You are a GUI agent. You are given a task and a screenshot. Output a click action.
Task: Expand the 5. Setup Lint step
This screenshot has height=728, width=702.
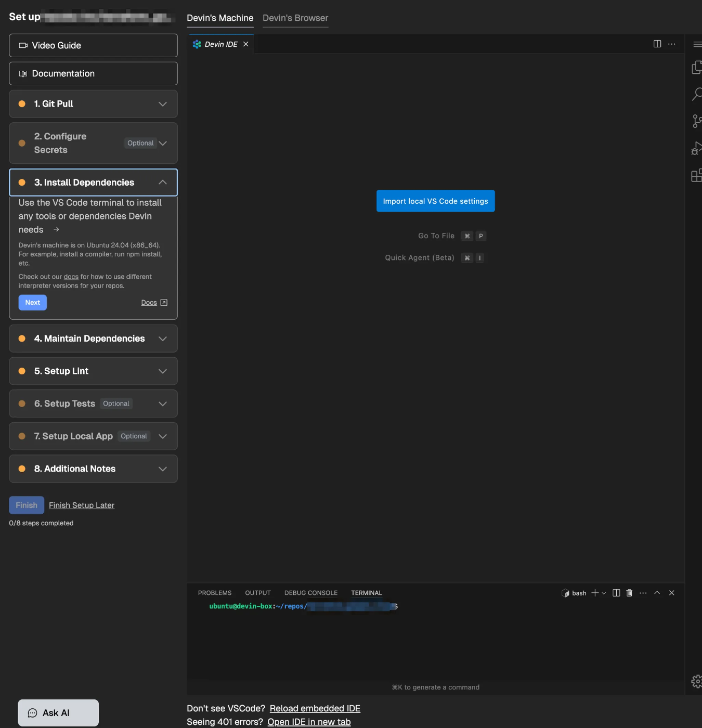click(93, 371)
